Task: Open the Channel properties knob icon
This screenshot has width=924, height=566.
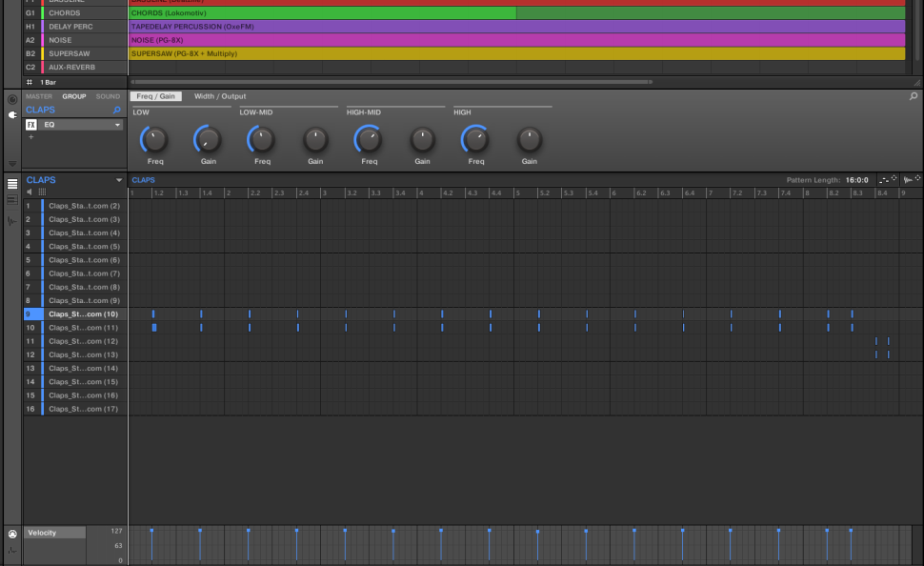Action: click(12, 98)
